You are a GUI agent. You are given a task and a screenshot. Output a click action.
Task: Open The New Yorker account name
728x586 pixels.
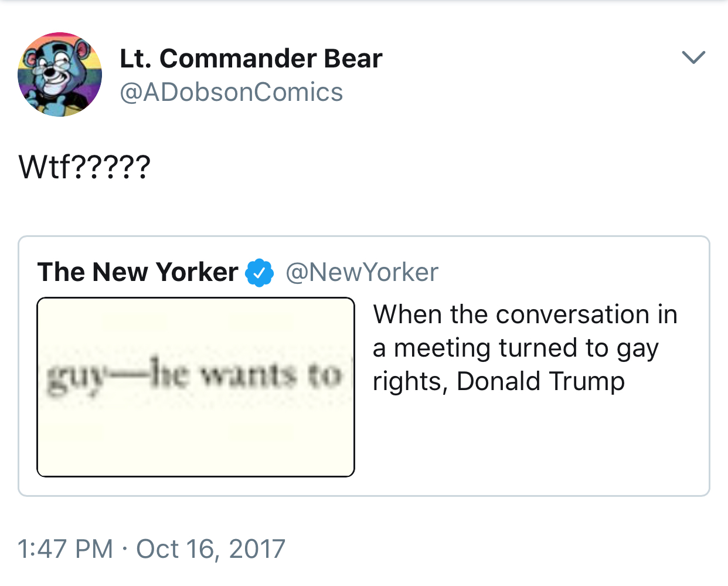138,272
